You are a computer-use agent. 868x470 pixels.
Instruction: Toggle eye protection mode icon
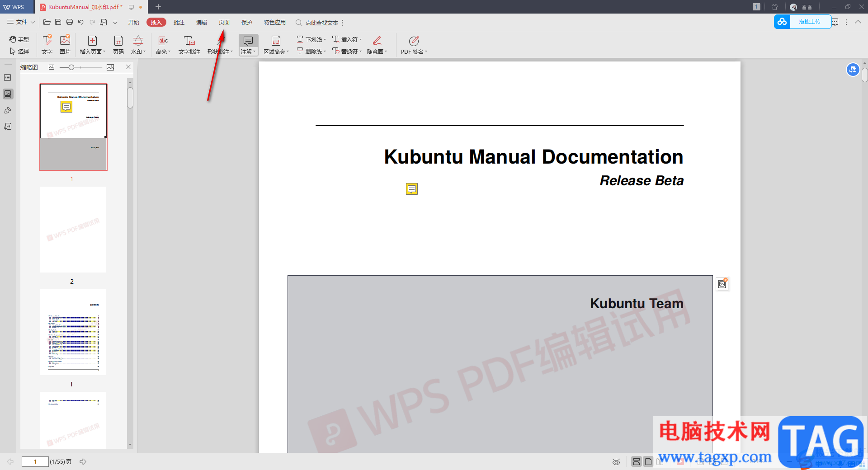[x=616, y=461]
